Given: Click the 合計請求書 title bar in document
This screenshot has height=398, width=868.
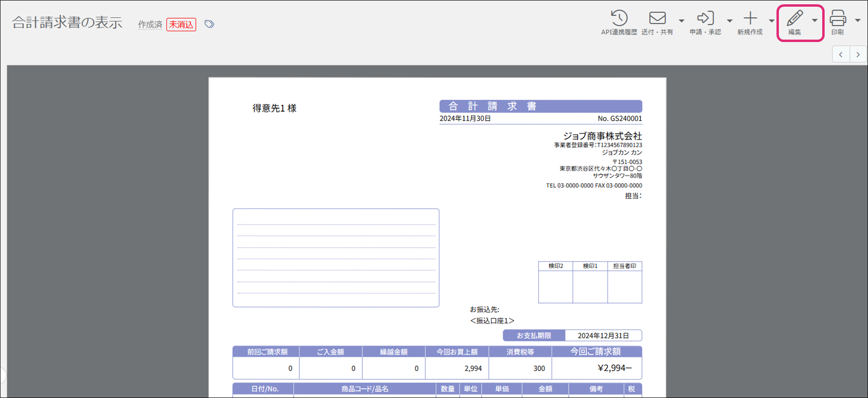Looking at the screenshot, I should (x=540, y=106).
